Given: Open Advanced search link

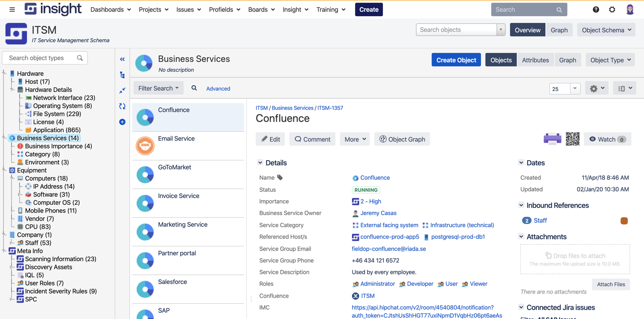Looking at the screenshot, I should click(x=218, y=88).
